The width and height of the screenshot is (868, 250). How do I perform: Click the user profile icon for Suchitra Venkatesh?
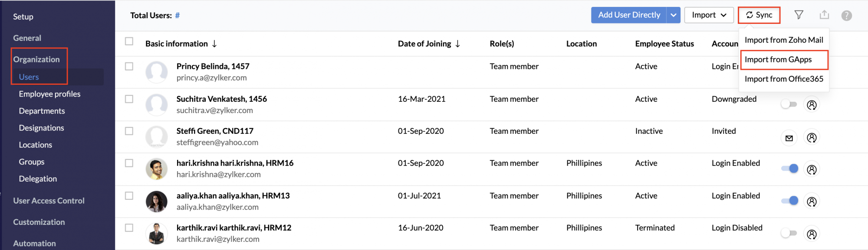click(812, 105)
